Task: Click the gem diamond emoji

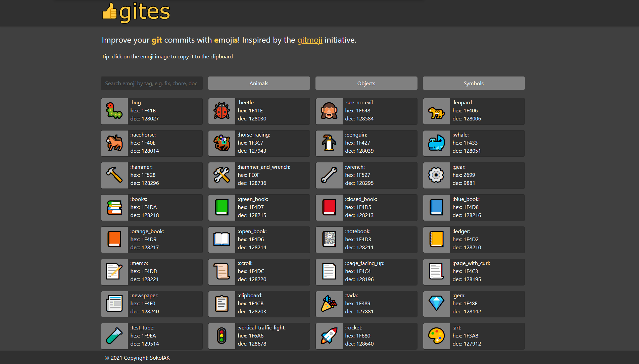Action: pyautogui.click(x=436, y=304)
